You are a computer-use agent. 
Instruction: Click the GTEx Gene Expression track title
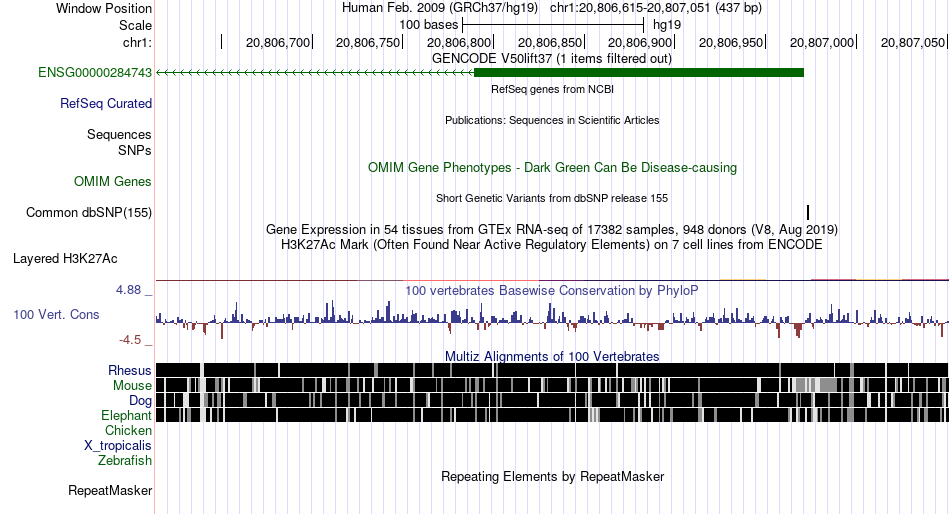(x=552, y=230)
